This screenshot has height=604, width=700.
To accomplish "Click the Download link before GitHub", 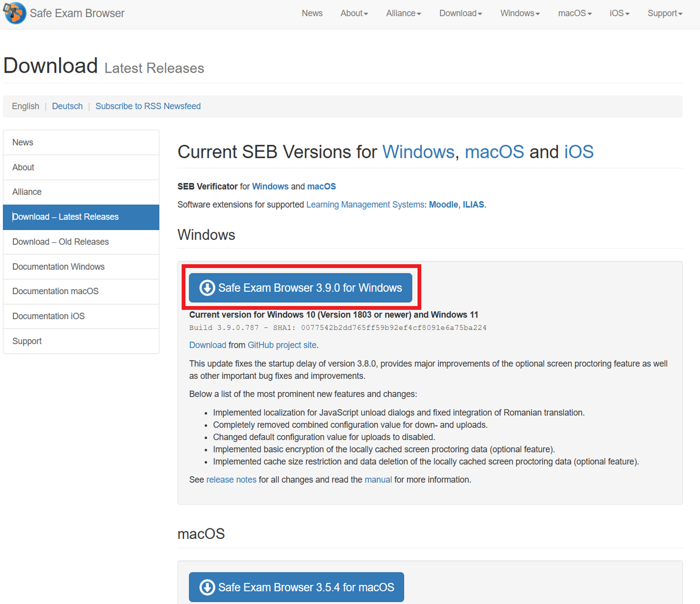I will [208, 345].
